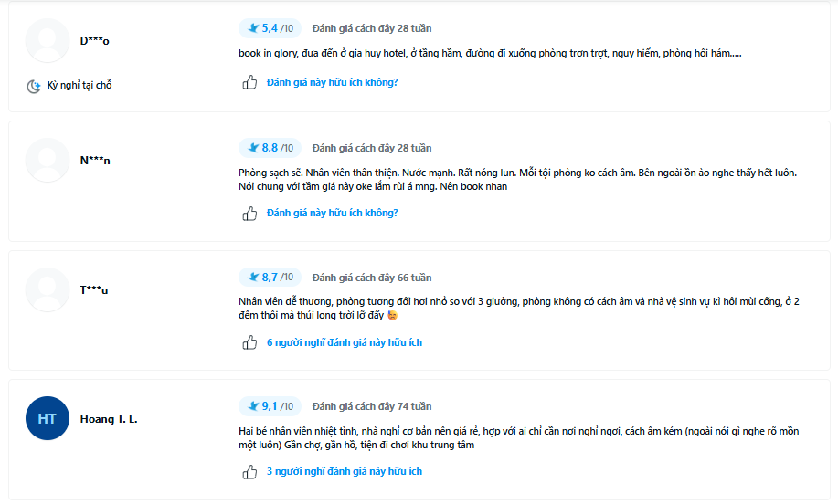Screen dimensions: 838x504
Task: Like N***n's review with thumbs-up icon
Action: click(249, 213)
